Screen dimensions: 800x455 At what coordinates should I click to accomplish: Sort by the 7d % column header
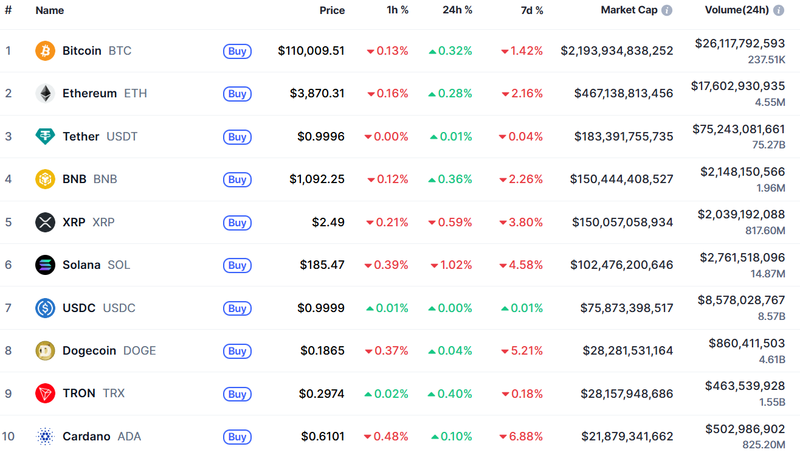click(531, 10)
